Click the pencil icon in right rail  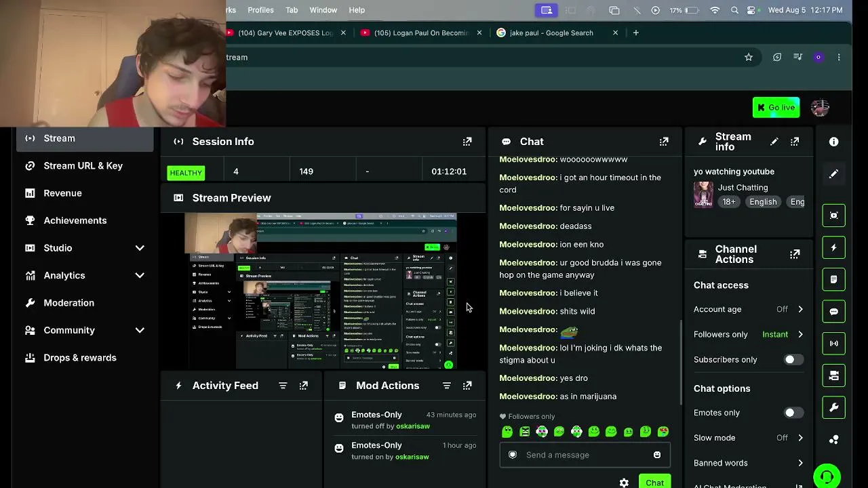(833, 174)
